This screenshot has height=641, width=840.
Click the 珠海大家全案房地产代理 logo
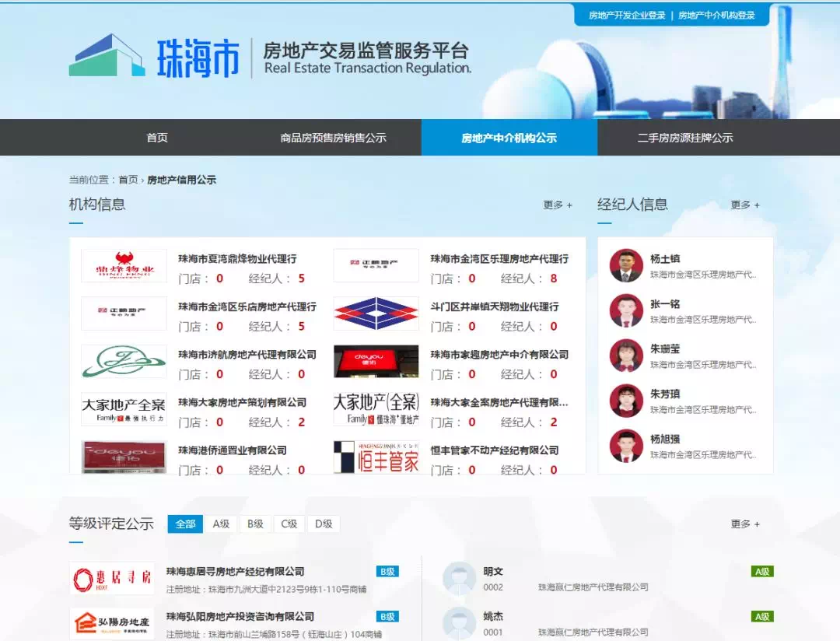click(x=376, y=409)
